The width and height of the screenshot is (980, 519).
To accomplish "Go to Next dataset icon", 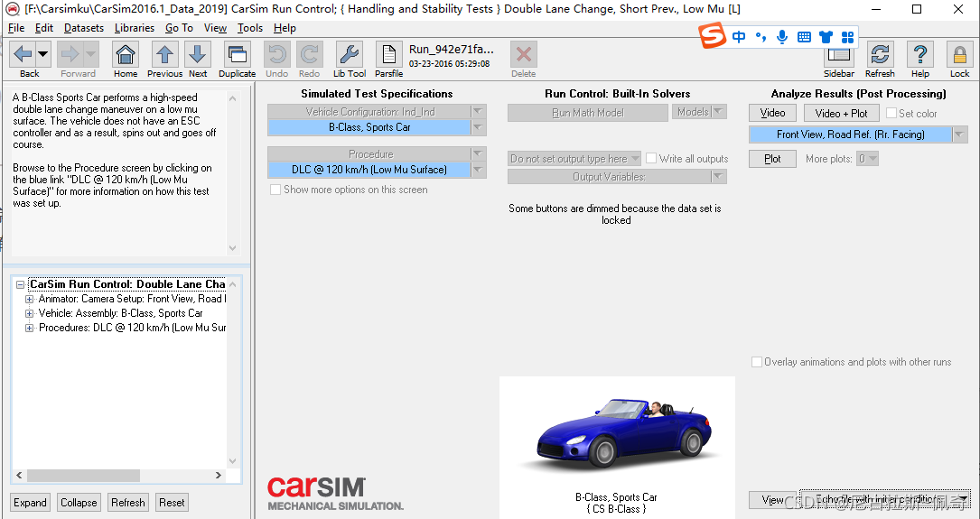I will 198,54.
